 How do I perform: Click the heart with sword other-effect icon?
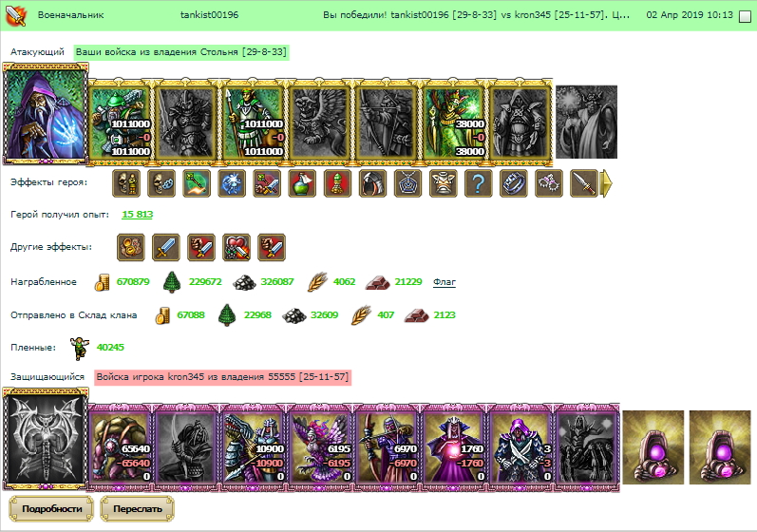(x=237, y=247)
